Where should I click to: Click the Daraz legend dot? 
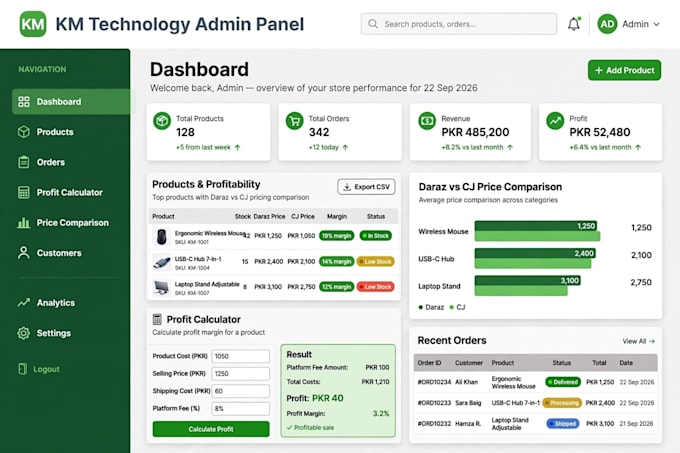421,307
